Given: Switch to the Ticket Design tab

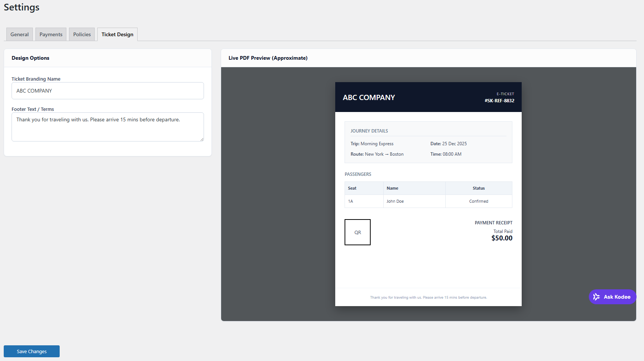Looking at the screenshot, I should click(x=117, y=34).
